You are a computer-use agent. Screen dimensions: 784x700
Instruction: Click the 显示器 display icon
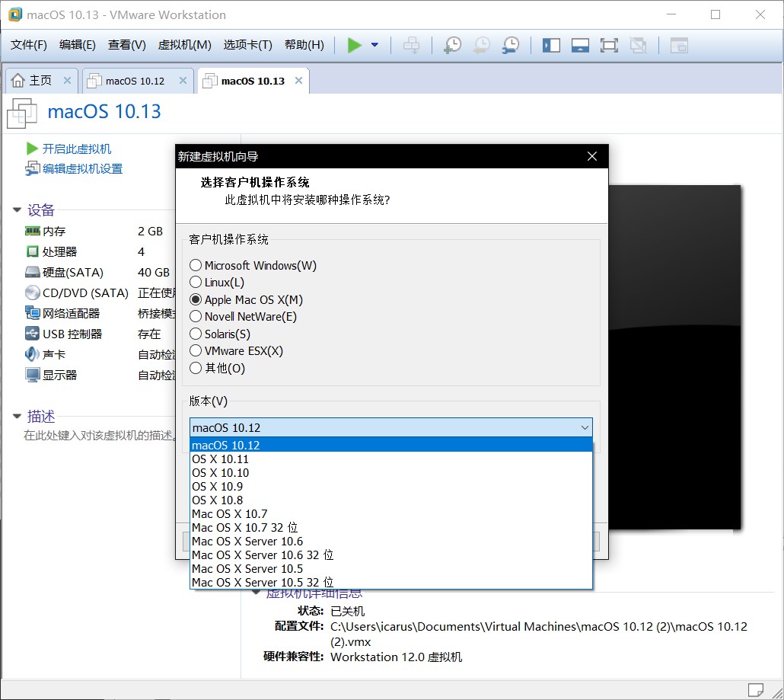(32, 375)
